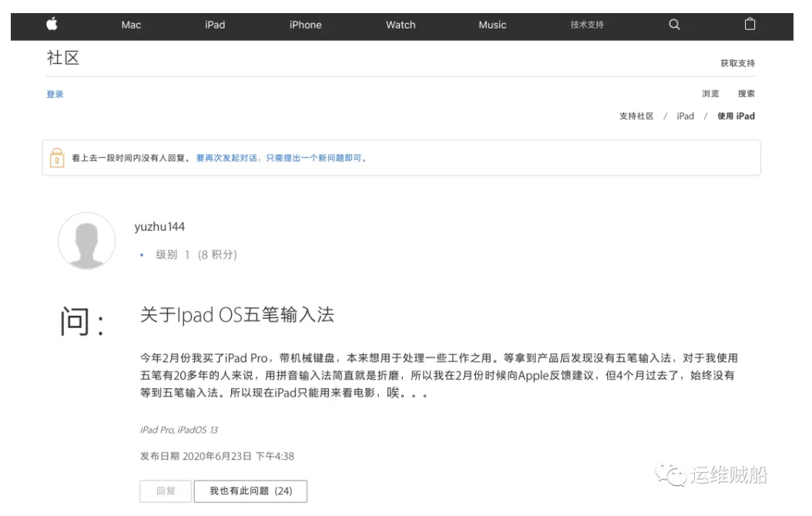Open the yuzhu144 username profile

tap(159, 226)
